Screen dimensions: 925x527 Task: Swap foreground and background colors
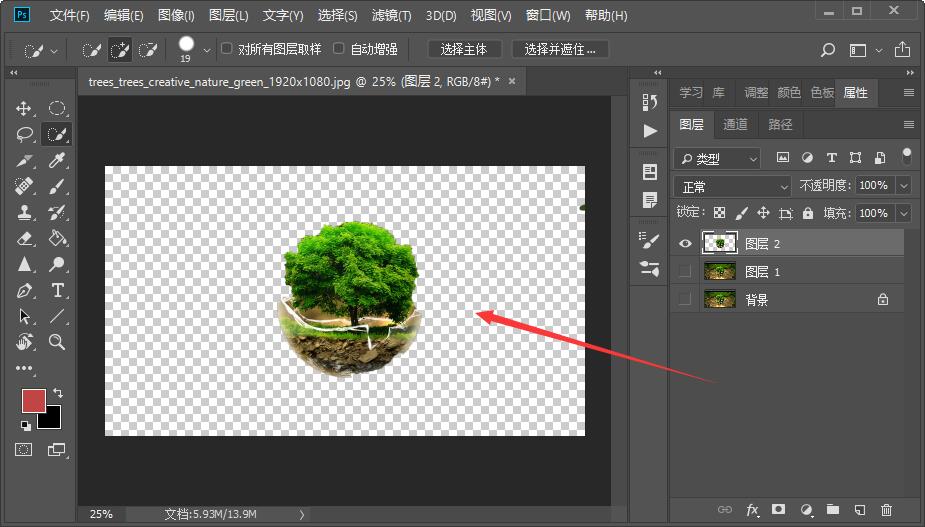click(x=58, y=392)
